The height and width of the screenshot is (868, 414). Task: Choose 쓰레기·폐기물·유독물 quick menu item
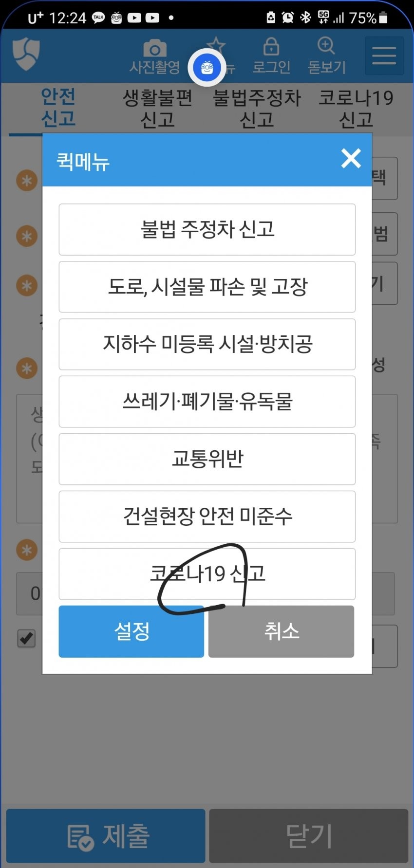coord(207,402)
